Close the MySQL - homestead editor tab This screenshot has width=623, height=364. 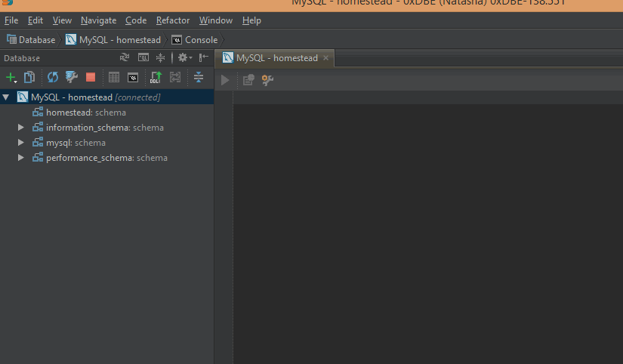point(325,58)
